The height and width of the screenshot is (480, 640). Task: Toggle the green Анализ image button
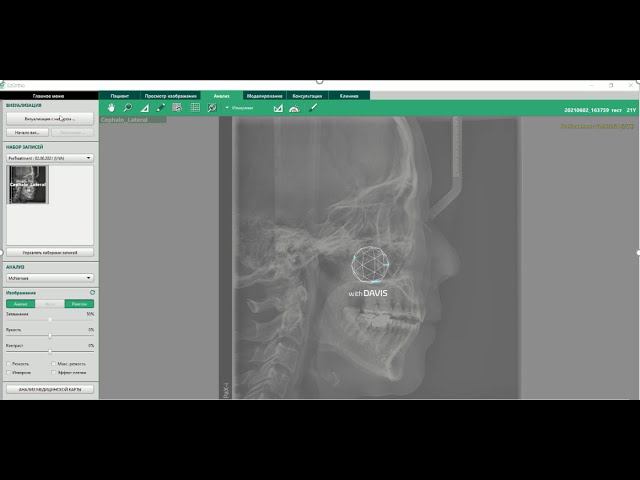tap(20, 304)
